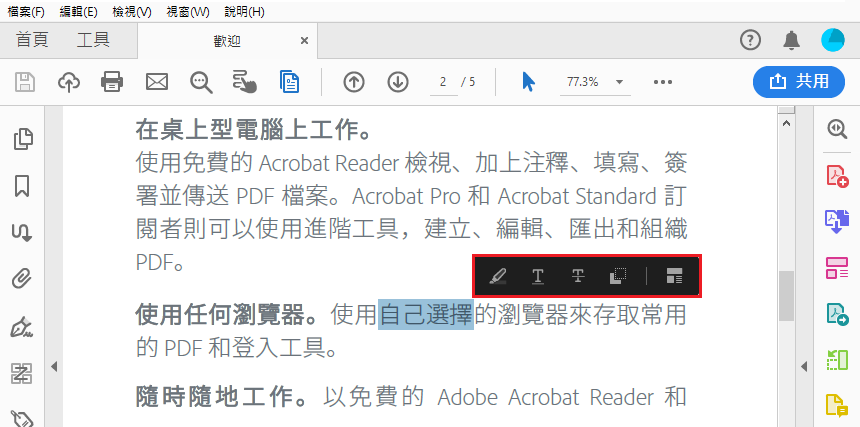Print the document with printer icon
The image size is (860, 427).
click(x=112, y=82)
